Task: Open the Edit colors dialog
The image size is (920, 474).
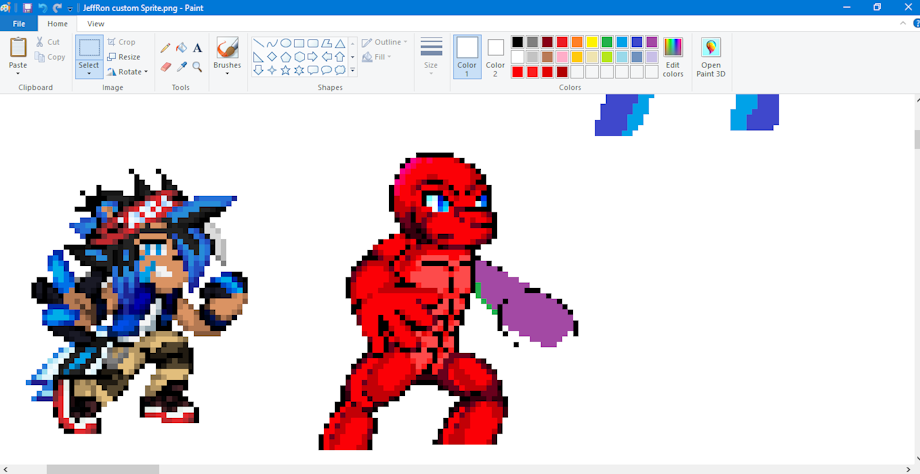Action: tap(673, 57)
